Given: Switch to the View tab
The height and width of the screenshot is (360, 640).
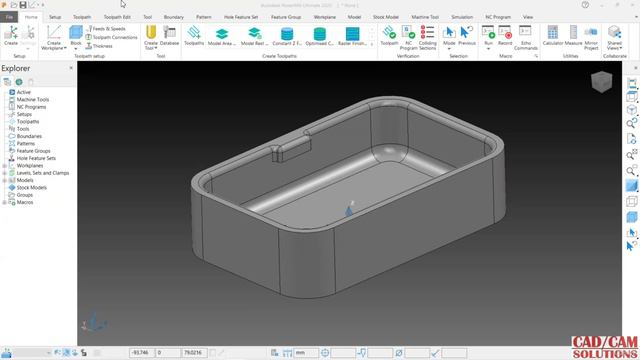Looking at the screenshot, I should tap(528, 17).
